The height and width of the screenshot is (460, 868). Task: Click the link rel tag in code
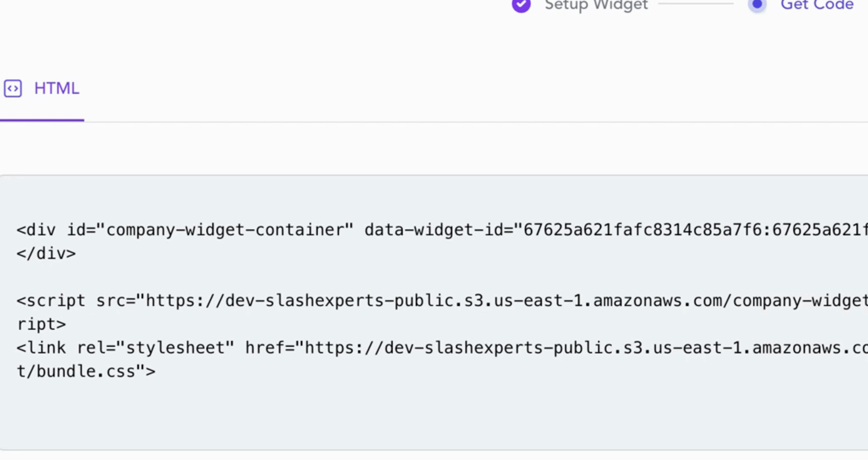tap(41, 348)
